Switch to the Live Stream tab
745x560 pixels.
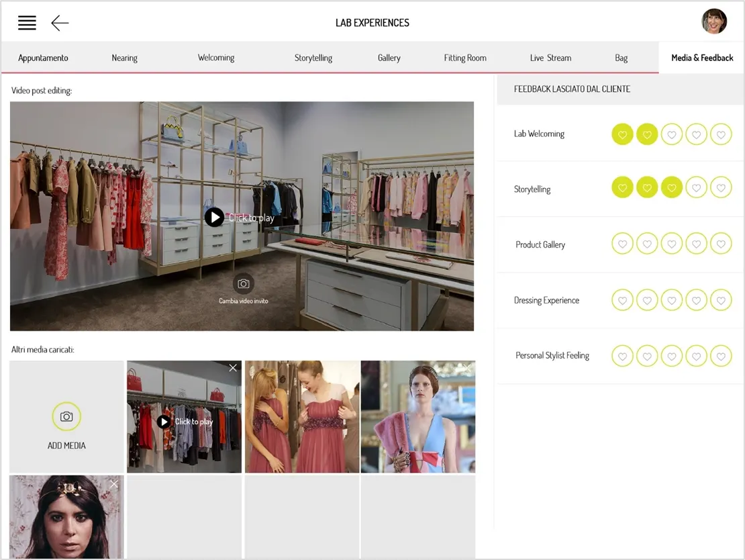550,58
